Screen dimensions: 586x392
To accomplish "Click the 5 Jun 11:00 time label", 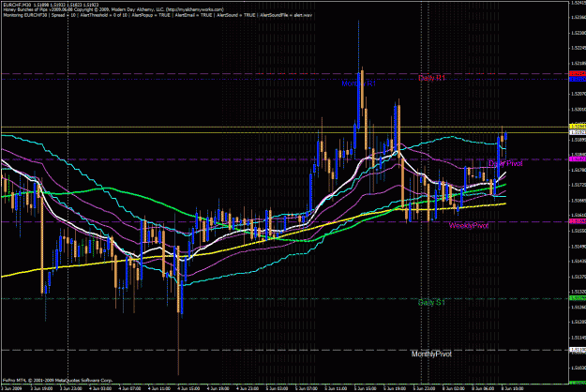I will (337, 388).
